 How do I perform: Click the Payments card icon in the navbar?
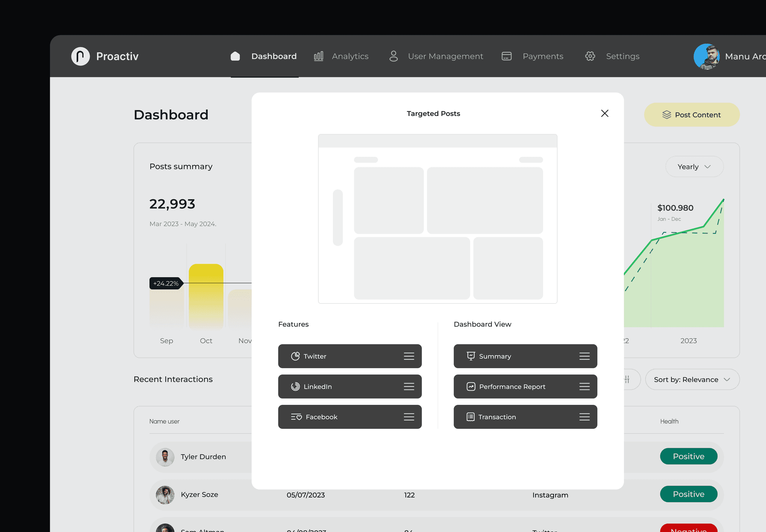pyautogui.click(x=506, y=56)
